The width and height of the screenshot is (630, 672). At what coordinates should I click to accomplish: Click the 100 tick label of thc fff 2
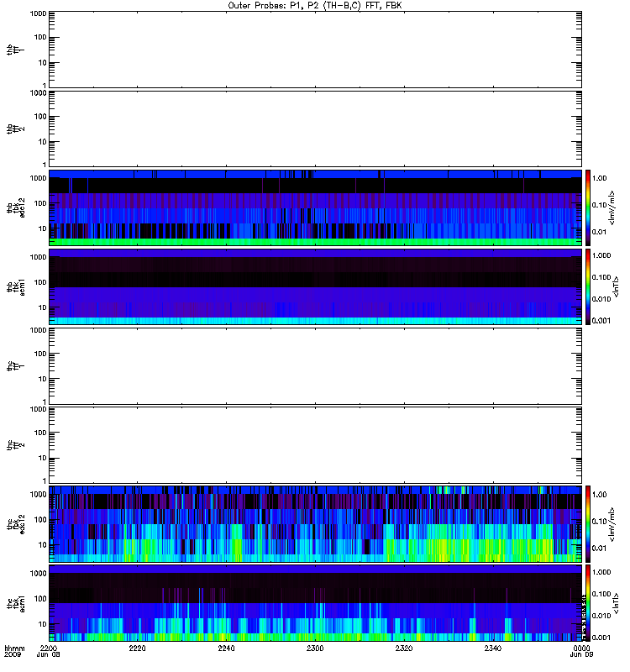click(40, 433)
